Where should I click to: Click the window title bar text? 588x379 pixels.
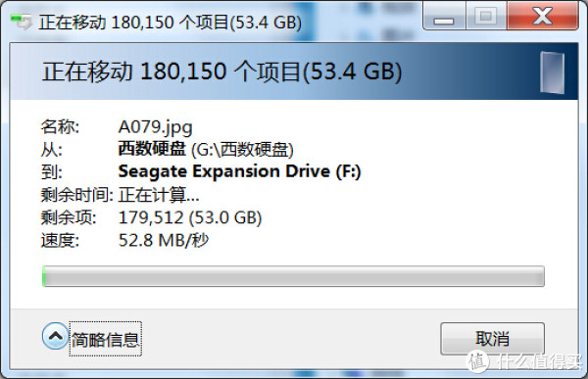click(171, 23)
